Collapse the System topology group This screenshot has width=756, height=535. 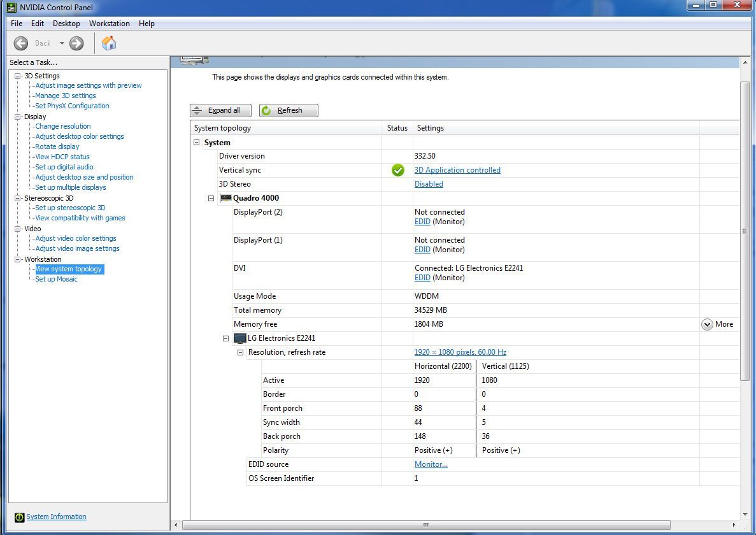pyautogui.click(x=197, y=143)
